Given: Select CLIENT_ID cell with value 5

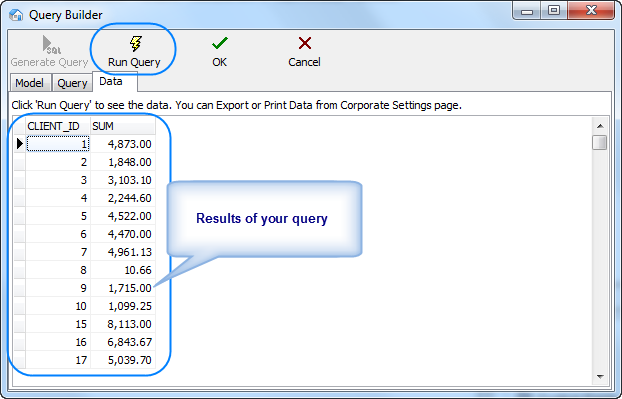Looking at the screenshot, I should click(x=58, y=216).
